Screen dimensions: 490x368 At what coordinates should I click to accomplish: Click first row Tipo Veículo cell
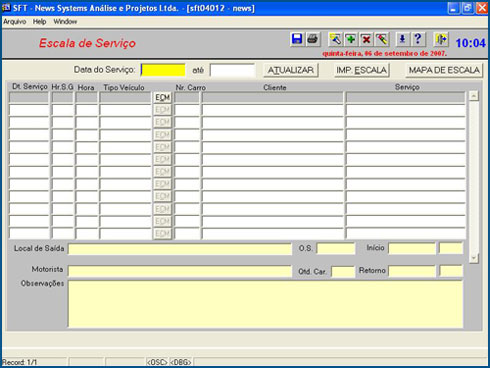pyautogui.click(x=126, y=97)
